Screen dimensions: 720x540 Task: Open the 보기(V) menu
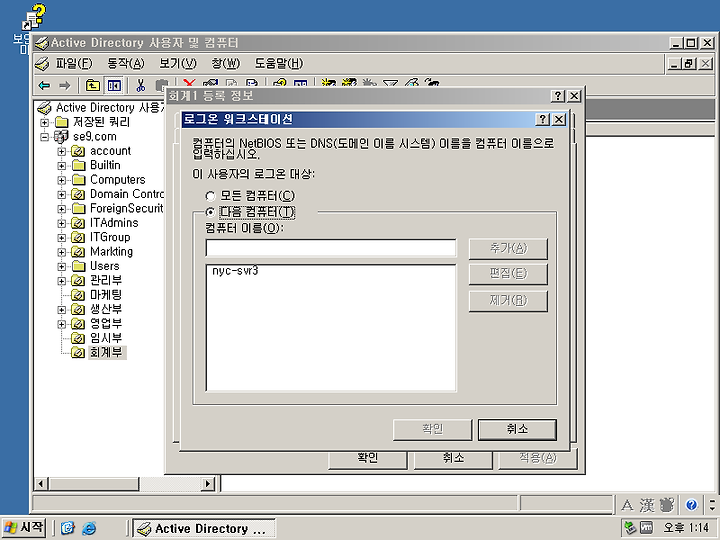point(177,63)
